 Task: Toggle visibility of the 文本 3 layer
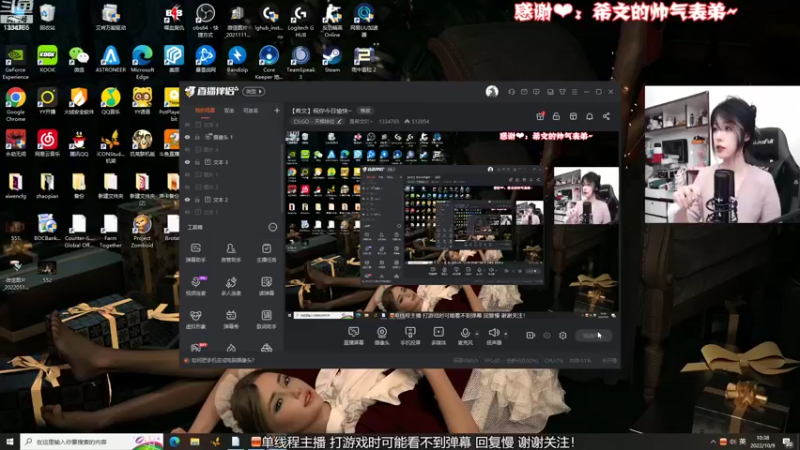point(187,162)
